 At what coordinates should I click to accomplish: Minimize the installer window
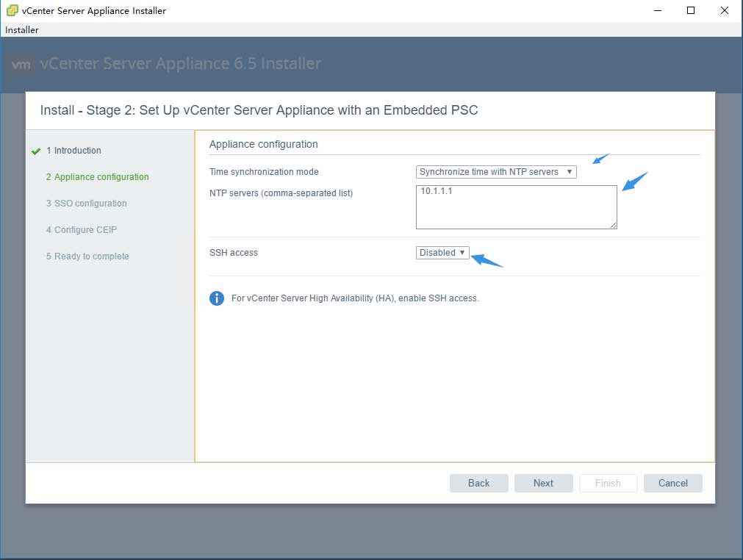(x=658, y=10)
